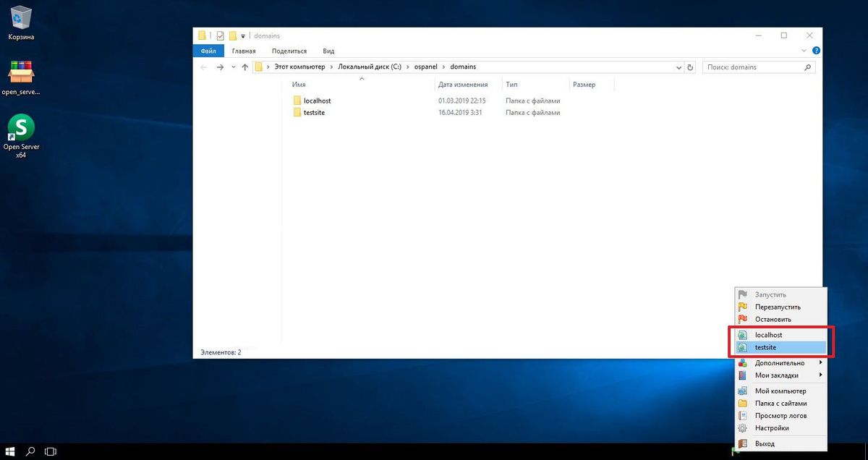Click the magnifier icon in the search box
Image resolution: width=868 pixels, height=460 pixels.
coord(808,67)
